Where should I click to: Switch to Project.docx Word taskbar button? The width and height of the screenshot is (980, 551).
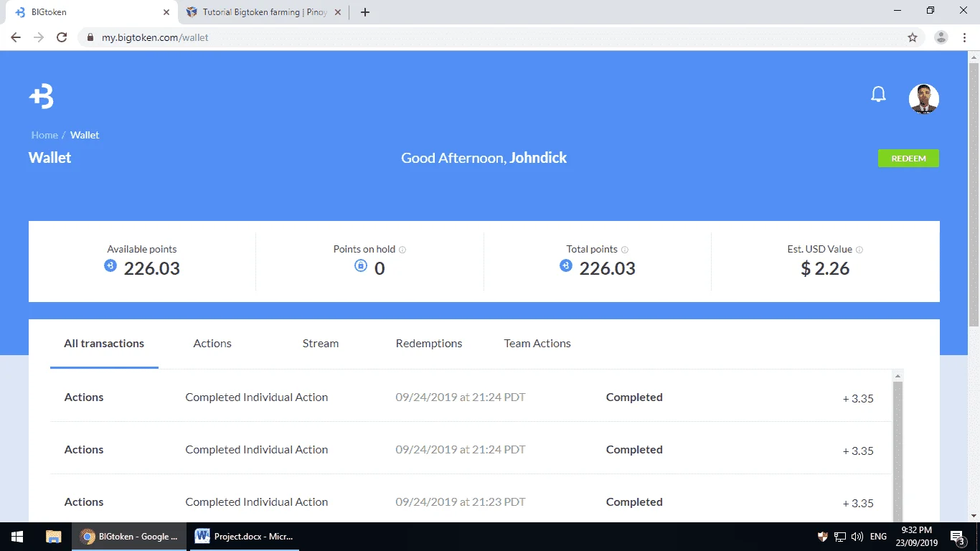tap(244, 537)
